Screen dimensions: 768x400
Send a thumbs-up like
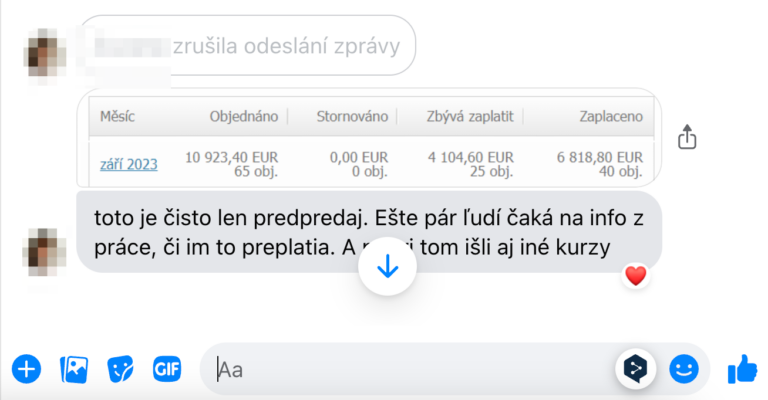742,369
